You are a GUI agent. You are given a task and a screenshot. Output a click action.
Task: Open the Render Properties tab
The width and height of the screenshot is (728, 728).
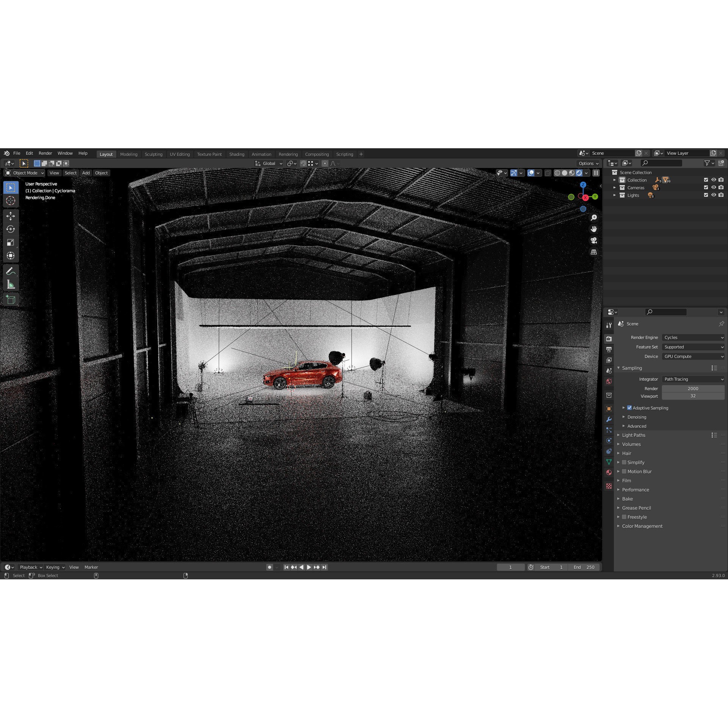tap(609, 339)
